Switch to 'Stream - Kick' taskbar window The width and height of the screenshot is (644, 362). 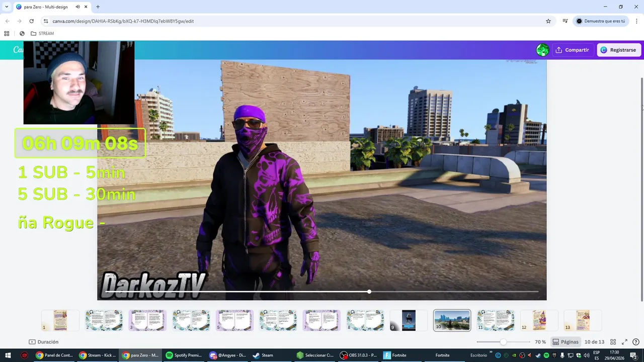(x=98, y=355)
